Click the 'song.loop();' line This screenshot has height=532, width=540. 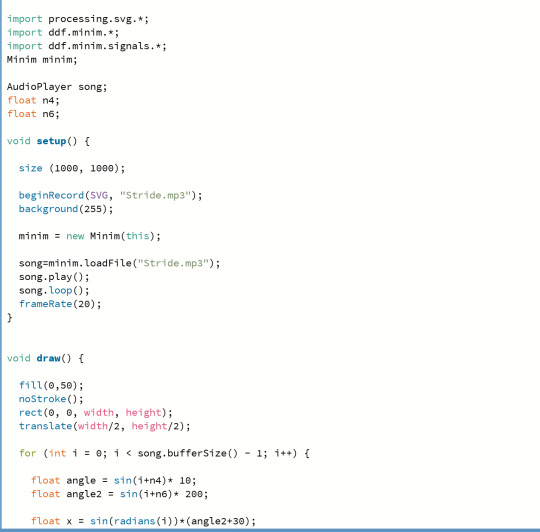coord(54,291)
